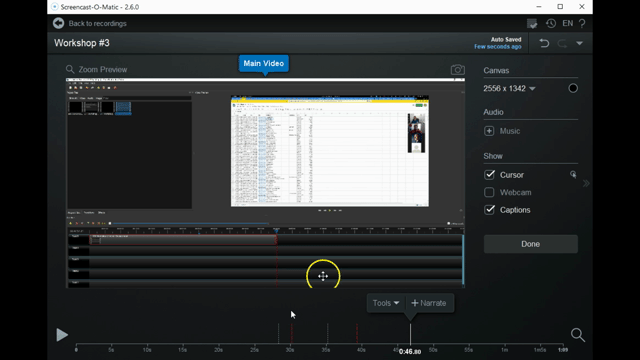Click the red edit marker near 40s
This screenshot has height=360, width=640.
pyautogui.click(x=357, y=334)
